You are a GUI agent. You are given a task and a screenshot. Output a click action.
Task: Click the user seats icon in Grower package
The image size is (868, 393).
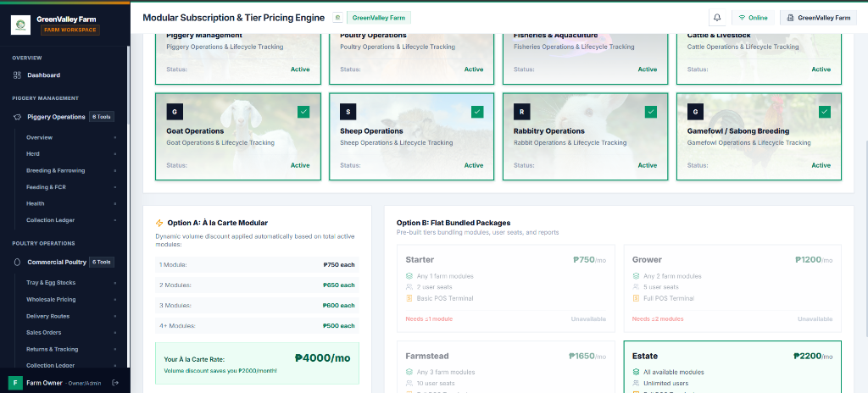point(636,287)
